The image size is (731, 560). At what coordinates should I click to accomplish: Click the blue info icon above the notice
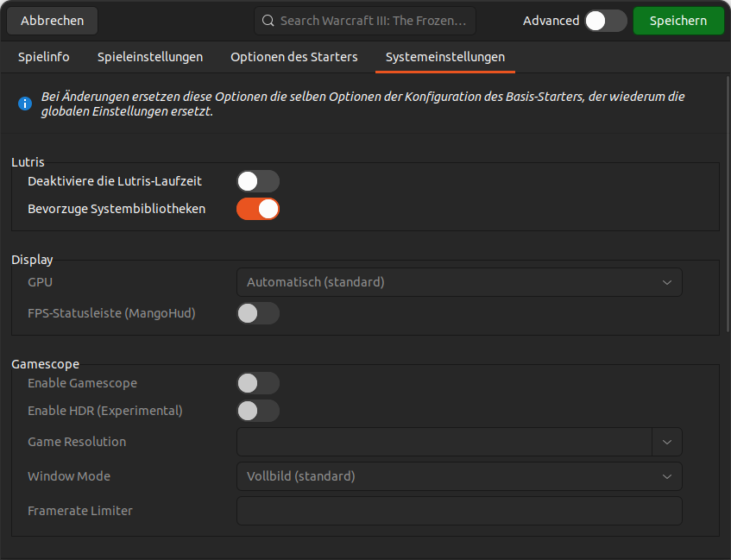click(24, 103)
